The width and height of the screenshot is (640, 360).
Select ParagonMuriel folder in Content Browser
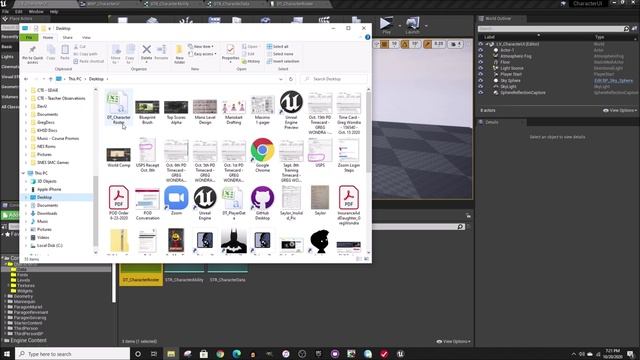(27, 307)
